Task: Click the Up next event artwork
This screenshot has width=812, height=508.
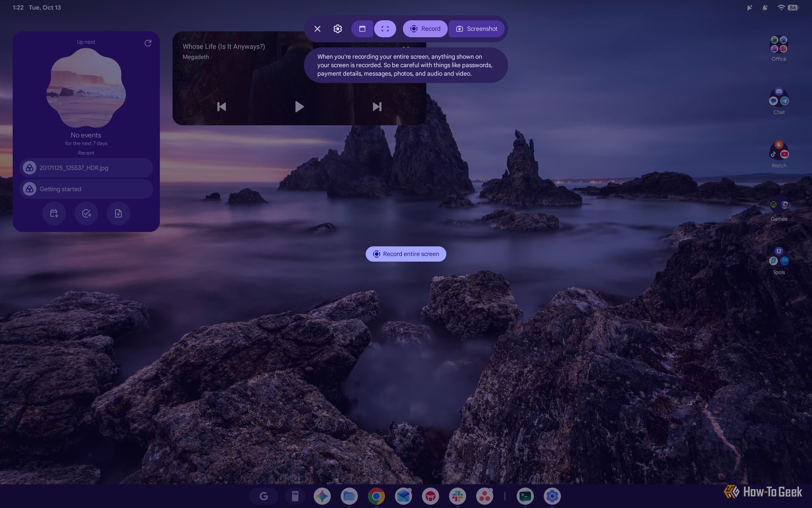Action: pos(86,88)
